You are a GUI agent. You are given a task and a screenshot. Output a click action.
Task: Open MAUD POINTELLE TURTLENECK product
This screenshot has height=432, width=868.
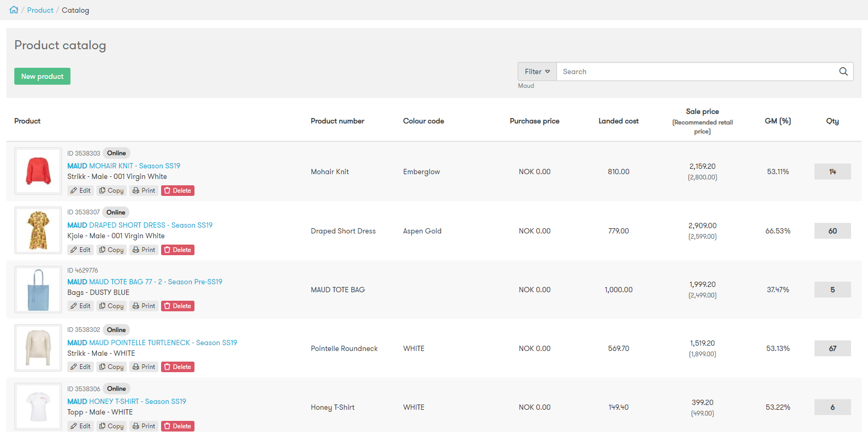tap(152, 343)
